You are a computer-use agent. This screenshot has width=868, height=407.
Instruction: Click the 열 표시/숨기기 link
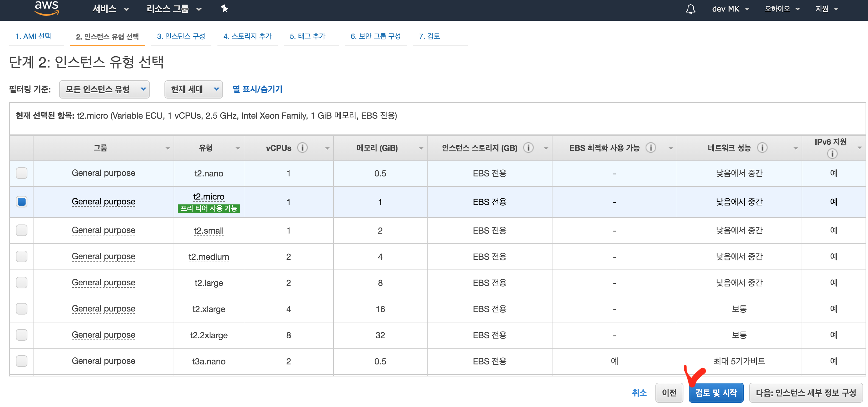click(257, 89)
